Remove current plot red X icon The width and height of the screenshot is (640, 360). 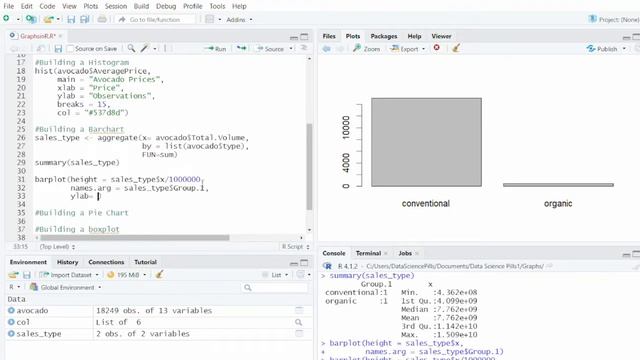coord(436,48)
